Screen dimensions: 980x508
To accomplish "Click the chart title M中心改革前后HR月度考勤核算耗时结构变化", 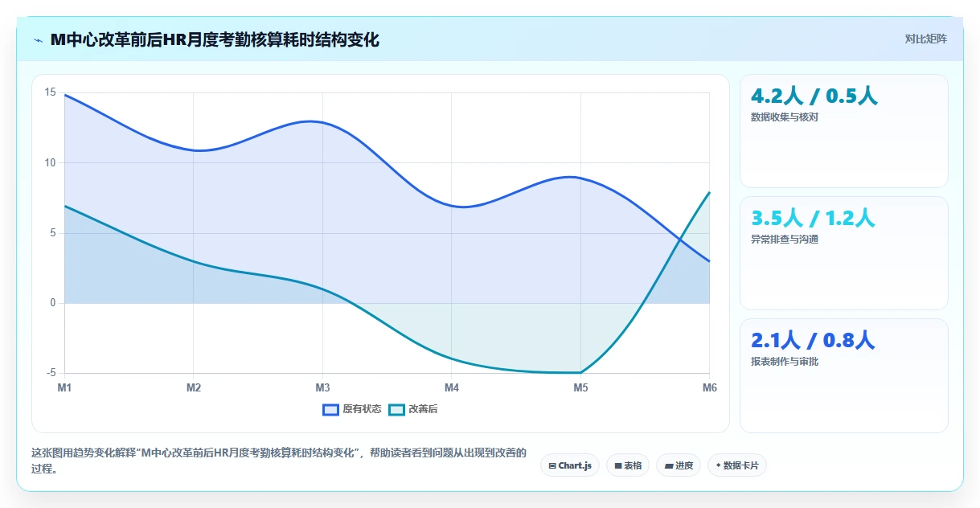I will pyautogui.click(x=215, y=39).
